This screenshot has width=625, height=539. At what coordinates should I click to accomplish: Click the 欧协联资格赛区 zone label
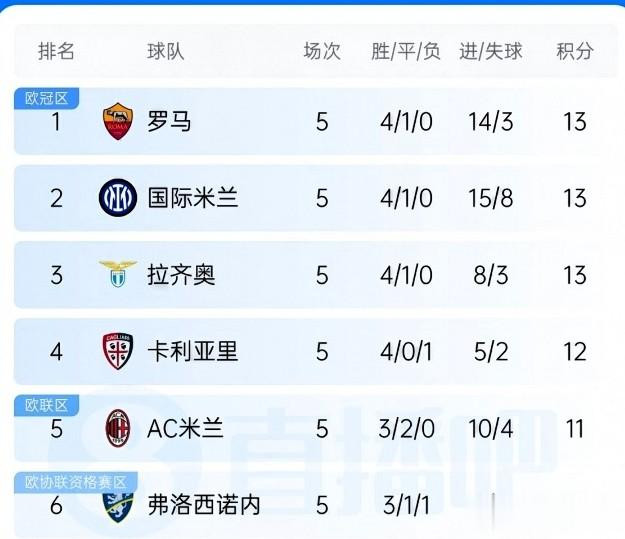[x=76, y=482]
